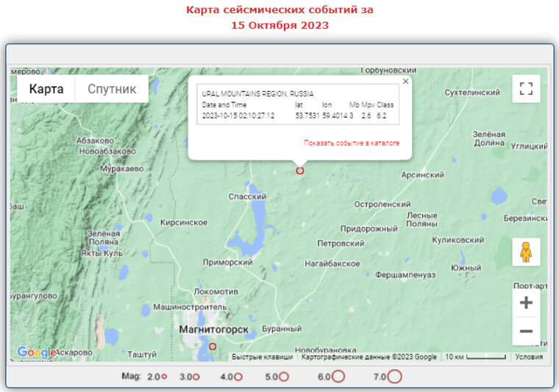559x392 pixels.
Task: Click the Mag 7.0 legend circle
Action: (x=395, y=377)
